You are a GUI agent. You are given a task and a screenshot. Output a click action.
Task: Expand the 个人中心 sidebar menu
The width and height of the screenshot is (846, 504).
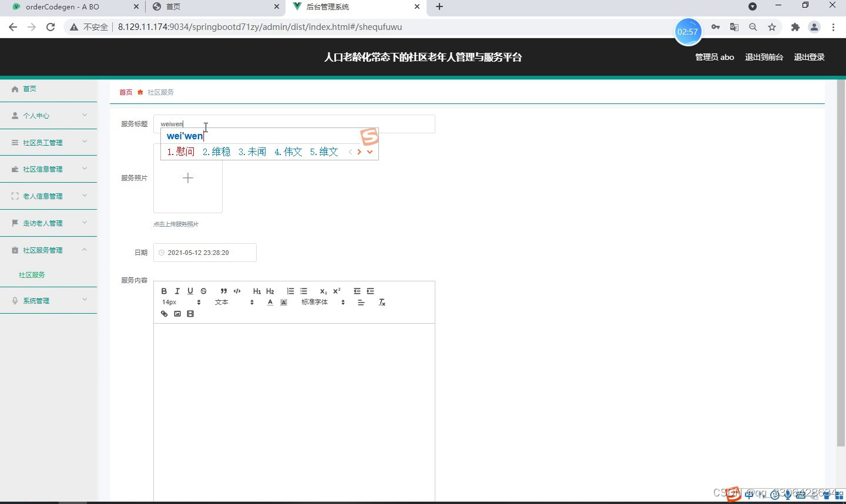pos(49,116)
